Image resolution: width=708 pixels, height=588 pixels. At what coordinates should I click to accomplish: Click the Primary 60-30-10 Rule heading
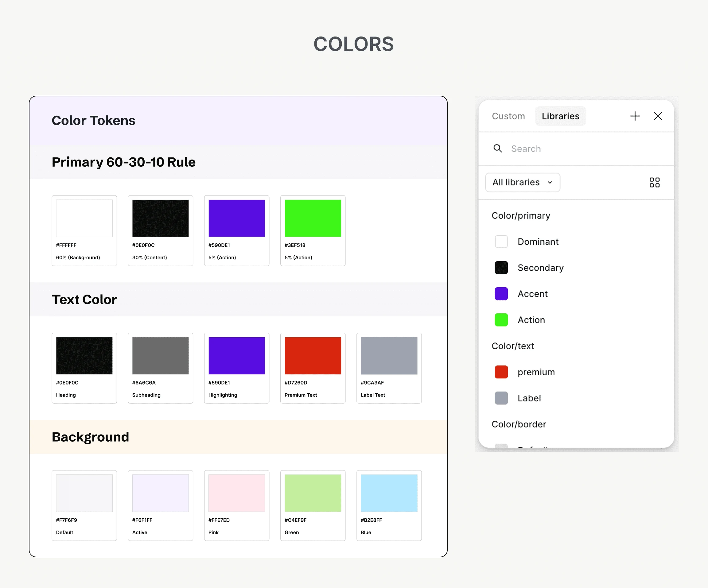(x=124, y=162)
